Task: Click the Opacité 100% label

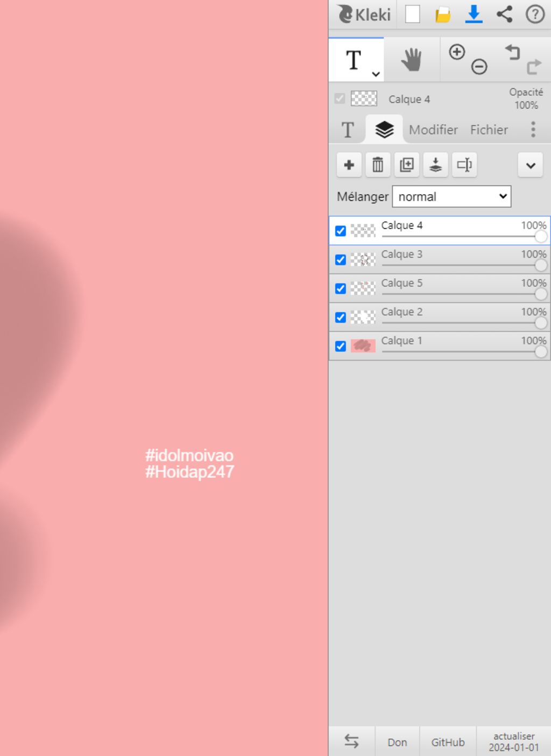Action: click(526, 98)
